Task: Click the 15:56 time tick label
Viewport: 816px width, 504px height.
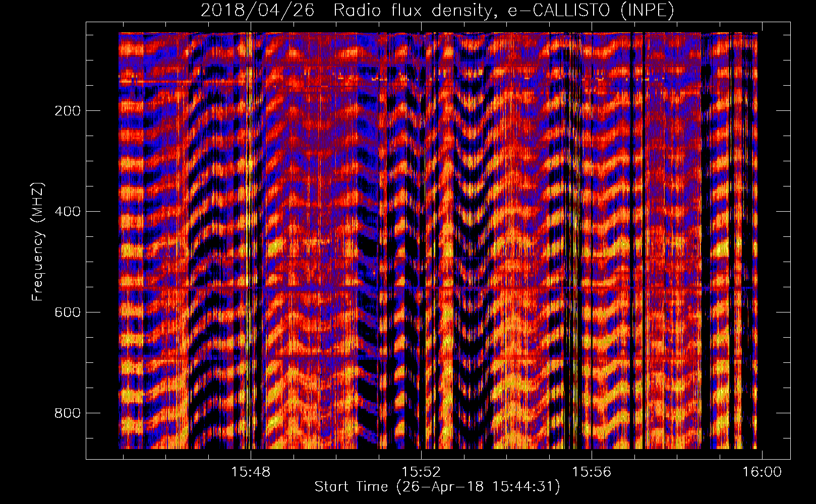Action: tap(592, 472)
